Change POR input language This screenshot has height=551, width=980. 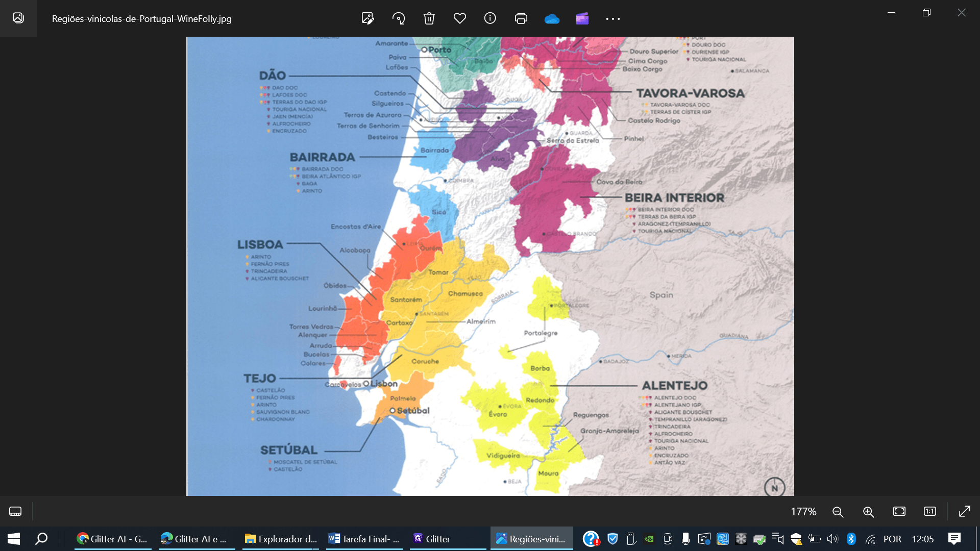click(x=892, y=539)
